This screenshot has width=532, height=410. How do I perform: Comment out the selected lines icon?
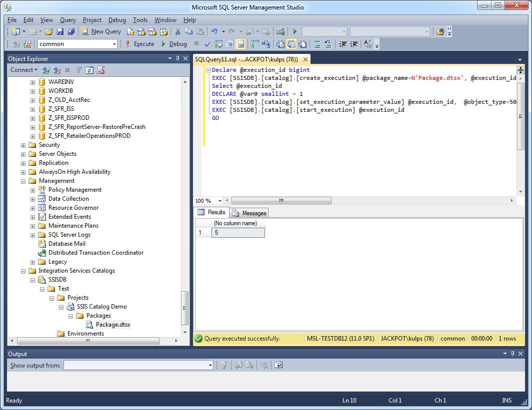pos(317,44)
